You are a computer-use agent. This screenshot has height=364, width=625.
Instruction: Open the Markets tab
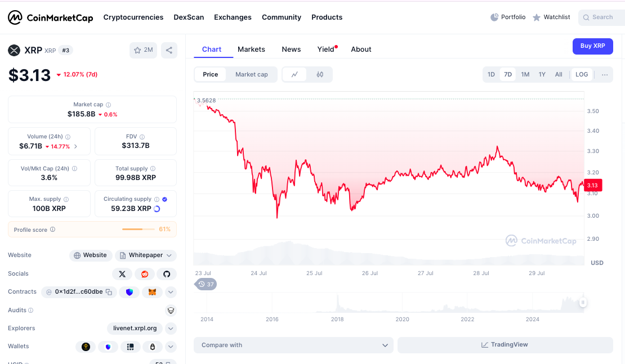coord(251,50)
